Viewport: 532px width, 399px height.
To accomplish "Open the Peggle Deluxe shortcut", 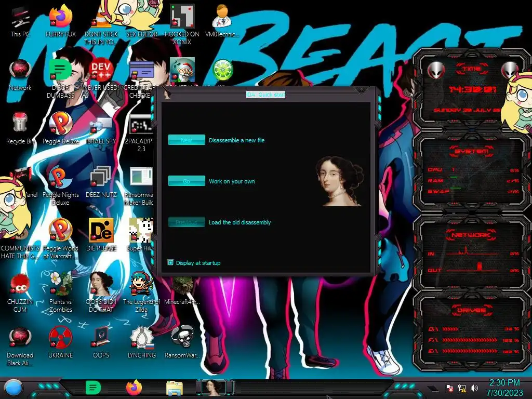I will pos(60,129).
